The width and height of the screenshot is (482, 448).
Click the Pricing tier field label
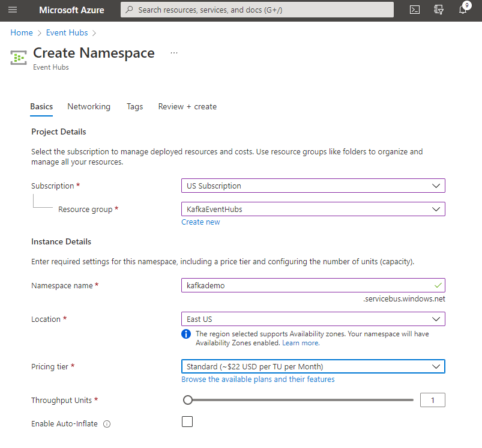(50, 367)
